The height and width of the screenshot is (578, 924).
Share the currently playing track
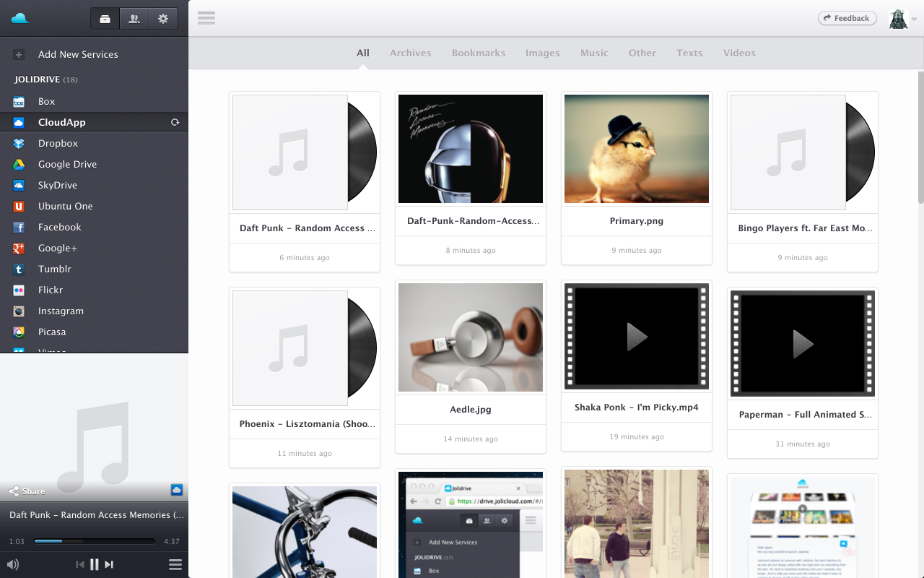pos(27,491)
